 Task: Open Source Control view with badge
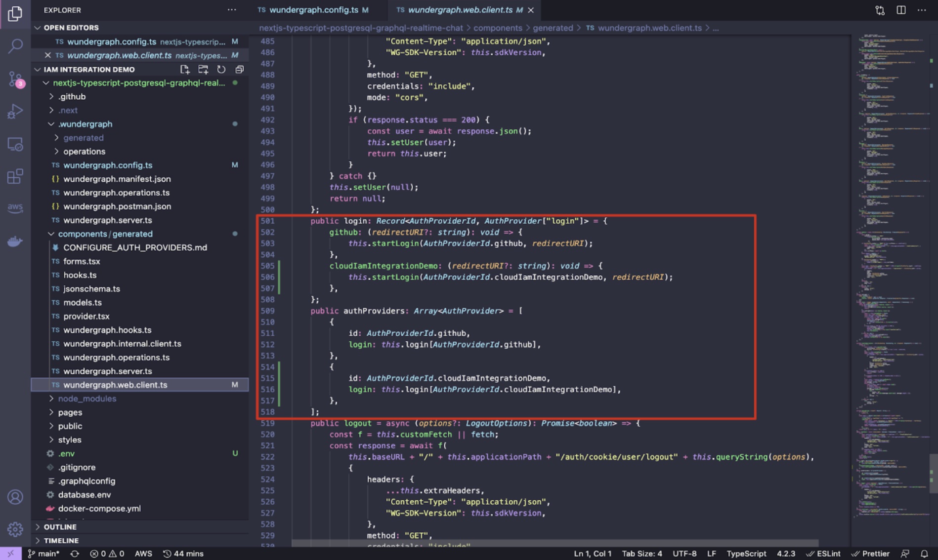click(x=15, y=79)
